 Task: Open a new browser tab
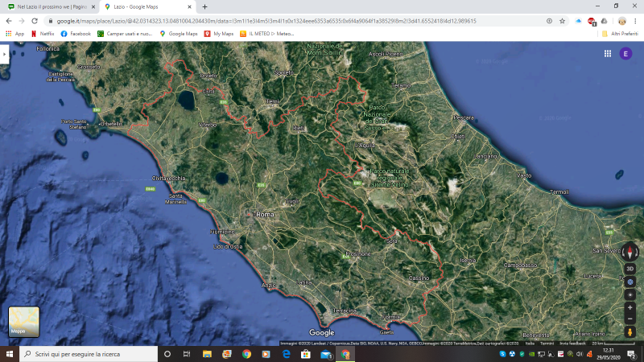[204, 6]
